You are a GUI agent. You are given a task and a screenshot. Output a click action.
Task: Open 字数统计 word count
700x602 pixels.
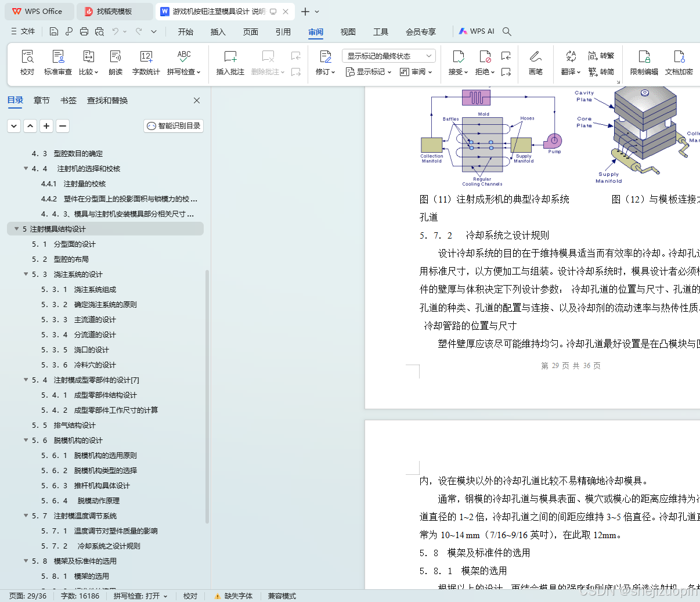point(146,62)
